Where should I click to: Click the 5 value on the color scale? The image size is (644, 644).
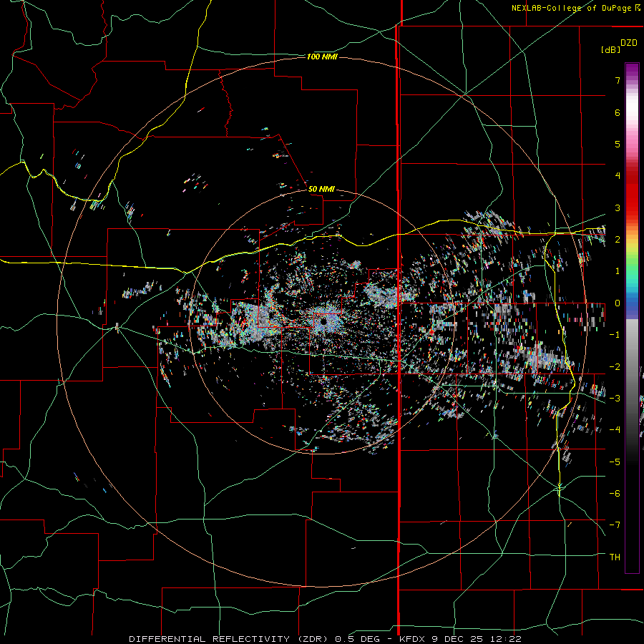click(618, 144)
